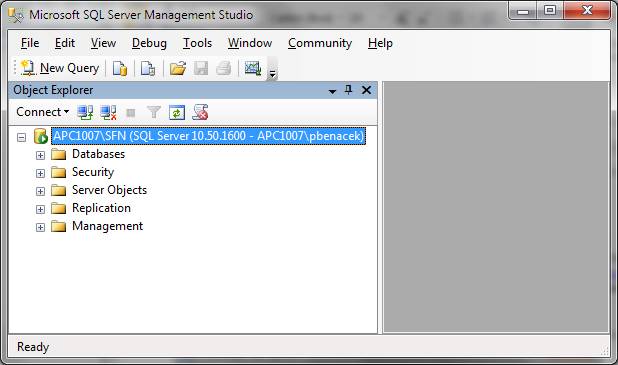The height and width of the screenshot is (365, 618).
Task: Open the View menu
Action: coord(103,43)
